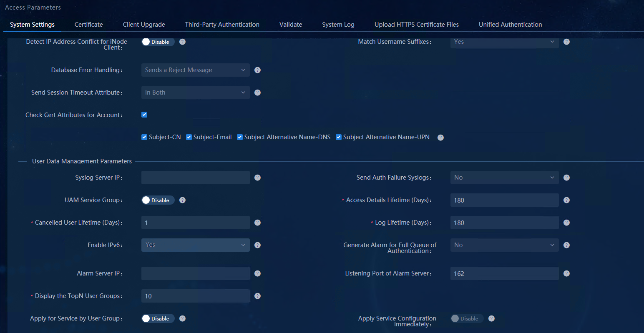Open help for Detect IP Address Conflict
Viewport: 644px width, 333px height.
tap(182, 42)
